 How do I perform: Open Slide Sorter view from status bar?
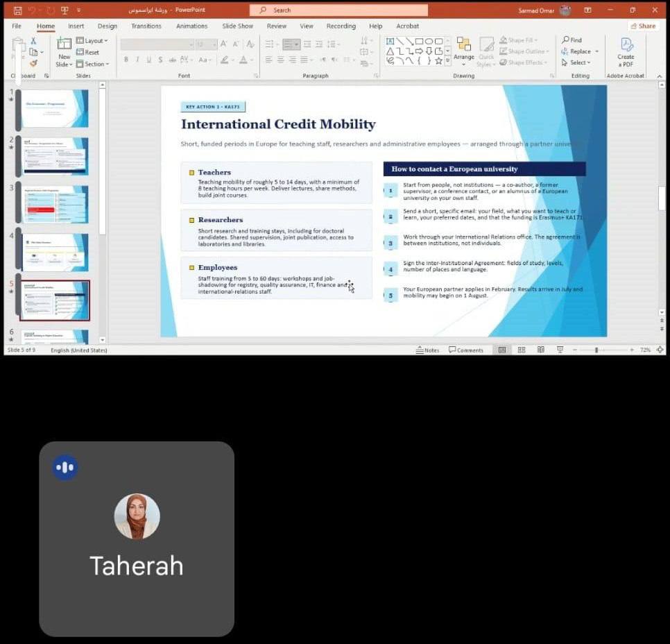[x=522, y=350]
